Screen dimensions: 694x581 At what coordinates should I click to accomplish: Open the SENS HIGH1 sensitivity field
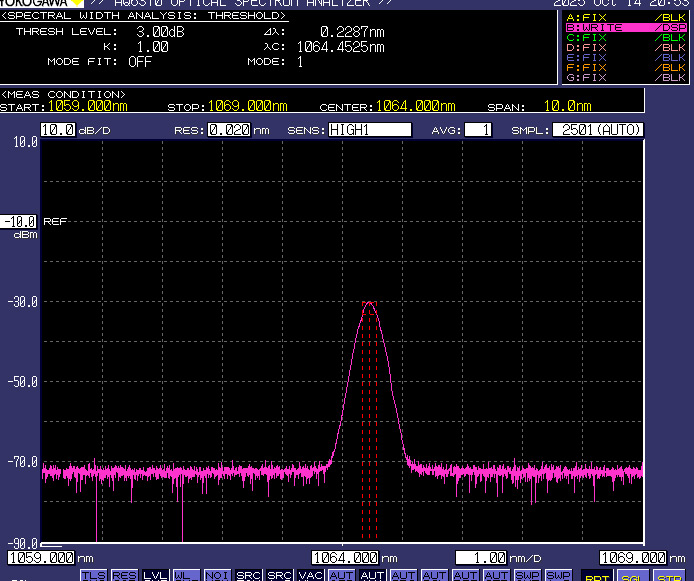370,130
